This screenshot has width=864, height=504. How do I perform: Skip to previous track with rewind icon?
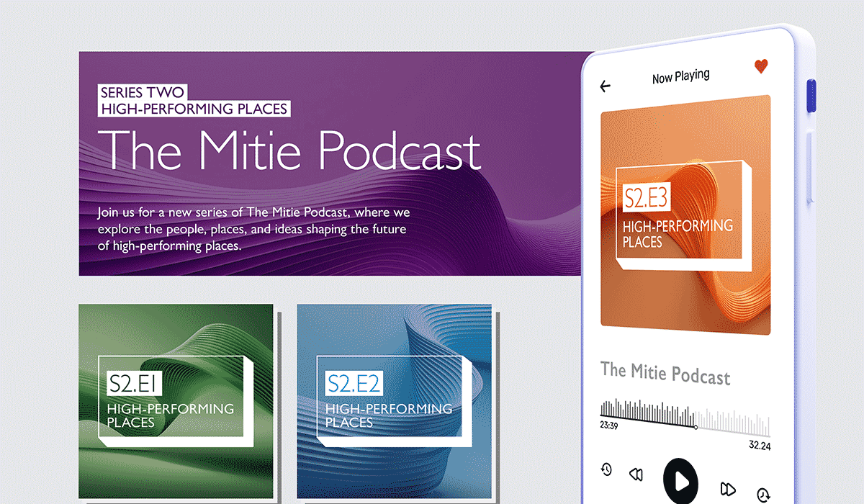tap(636, 474)
